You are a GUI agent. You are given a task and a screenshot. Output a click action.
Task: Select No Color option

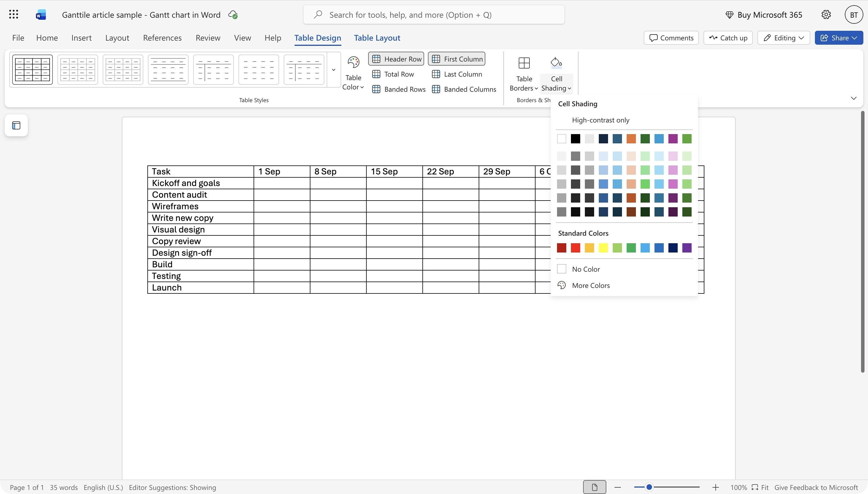click(624, 269)
